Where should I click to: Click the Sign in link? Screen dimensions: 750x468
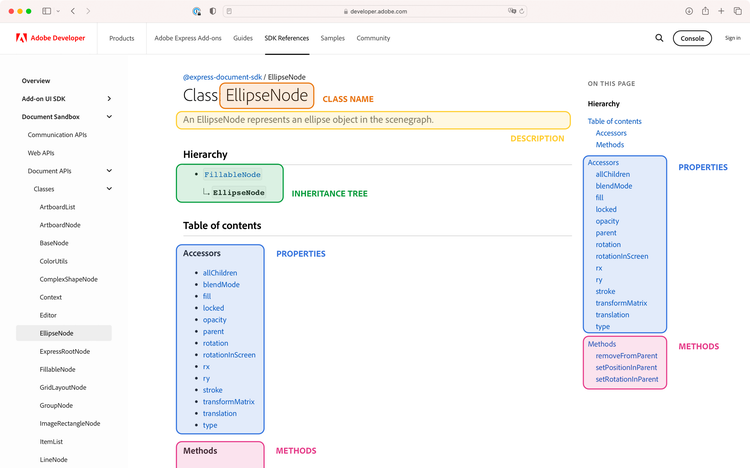coord(732,38)
